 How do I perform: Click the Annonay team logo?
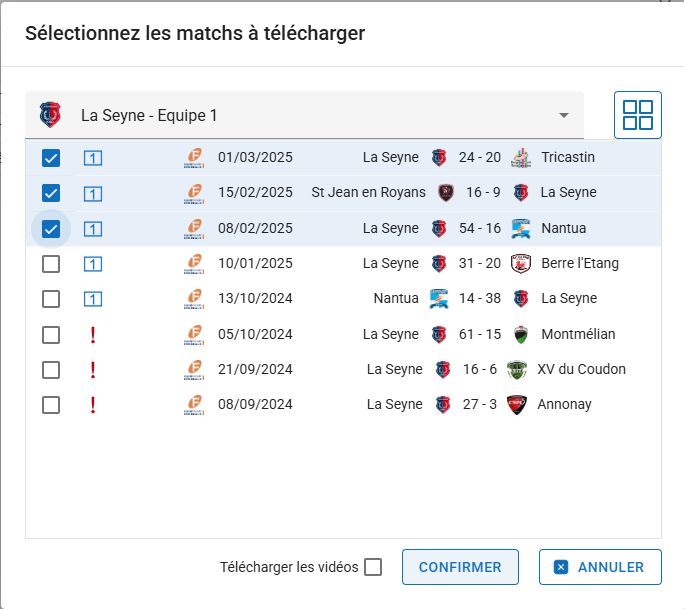coord(517,405)
